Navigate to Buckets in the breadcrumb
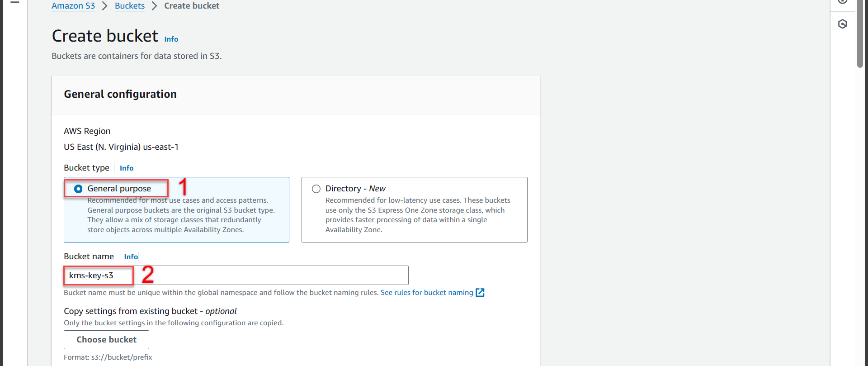868x366 pixels. (130, 6)
